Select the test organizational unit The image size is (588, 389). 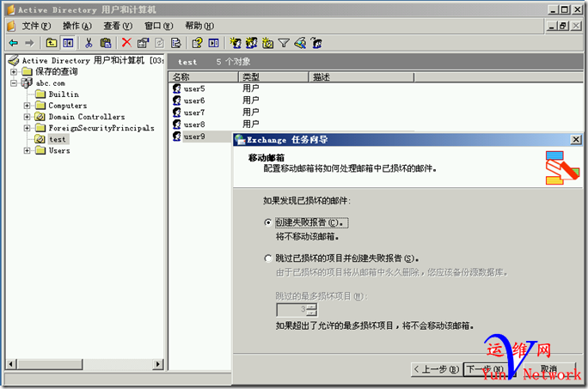[58, 139]
